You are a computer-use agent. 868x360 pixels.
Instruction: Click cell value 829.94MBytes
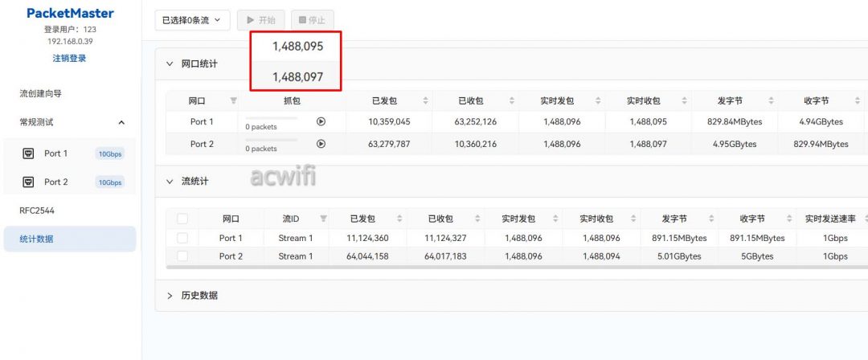pos(821,144)
